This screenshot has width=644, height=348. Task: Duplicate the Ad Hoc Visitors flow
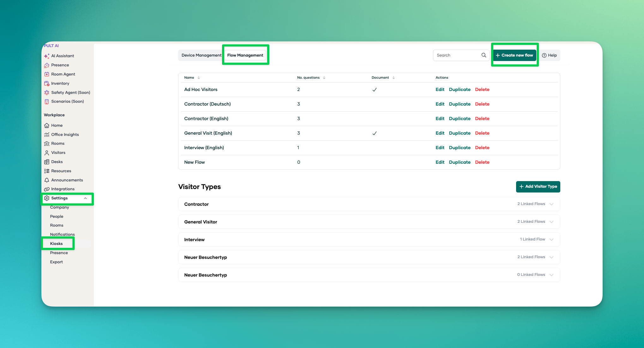click(x=460, y=89)
